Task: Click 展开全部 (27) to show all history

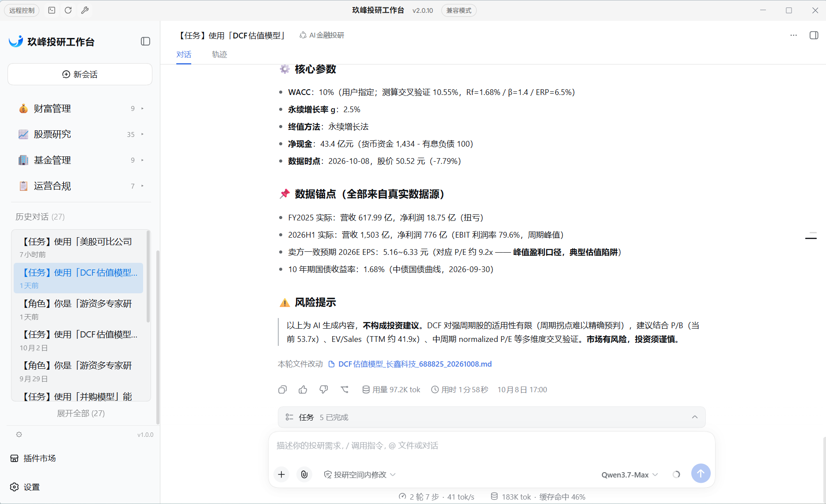Action: [x=81, y=413]
